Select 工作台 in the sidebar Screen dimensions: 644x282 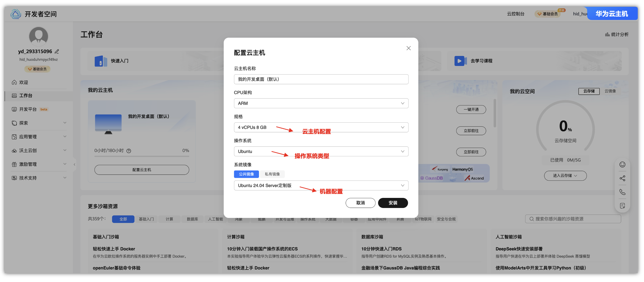click(39, 96)
